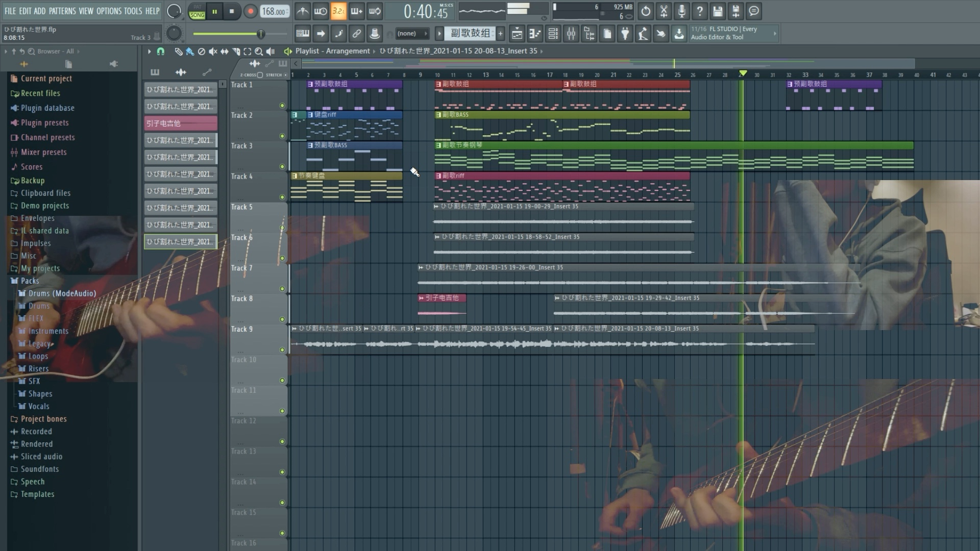Select the playlist Zoom tool
980x551 pixels.
click(259, 51)
